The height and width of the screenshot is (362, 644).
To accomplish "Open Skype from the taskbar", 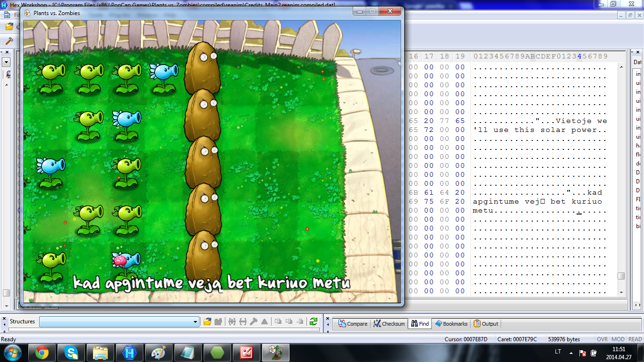I will [71, 353].
